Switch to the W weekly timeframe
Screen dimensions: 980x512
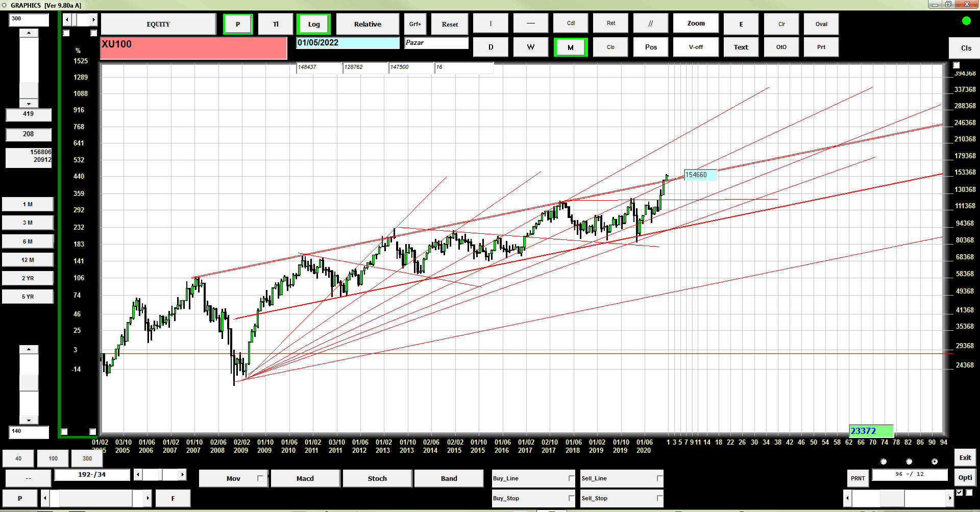(531, 47)
